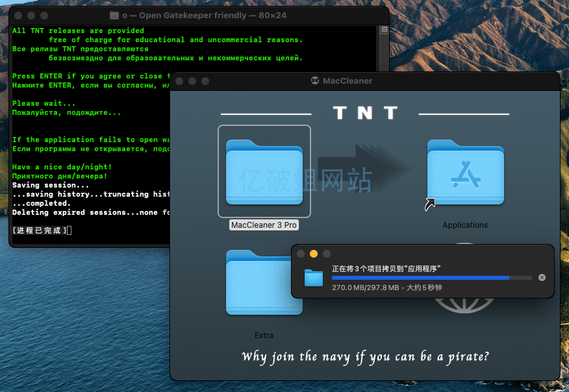Select the Extra folder icon
Screen dimensions: 569x392
(x=264, y=282)
